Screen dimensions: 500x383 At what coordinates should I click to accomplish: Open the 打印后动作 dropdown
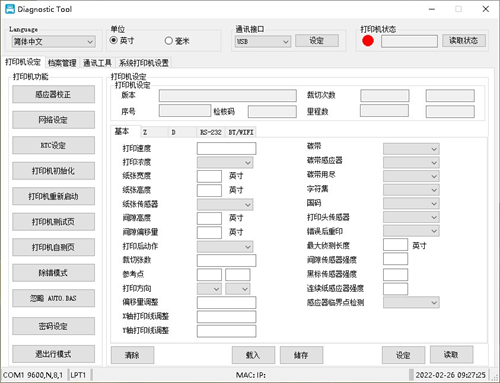point(225,247)
